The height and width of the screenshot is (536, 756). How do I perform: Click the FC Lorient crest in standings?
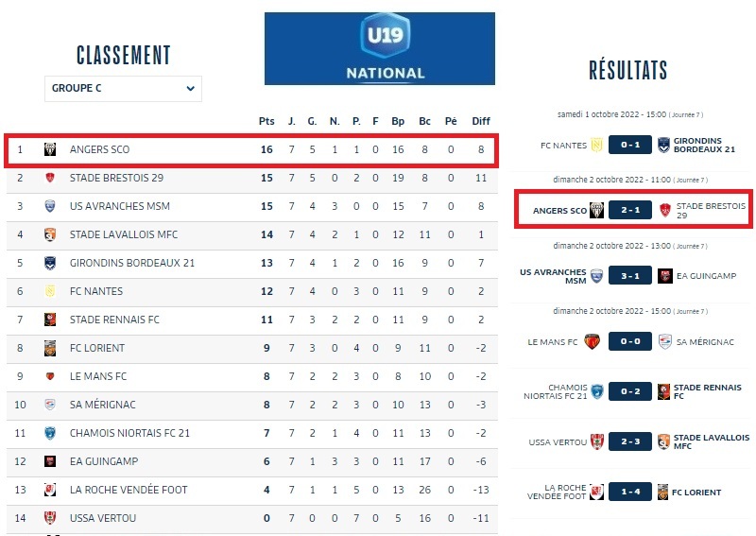click(x=50, y=348)
